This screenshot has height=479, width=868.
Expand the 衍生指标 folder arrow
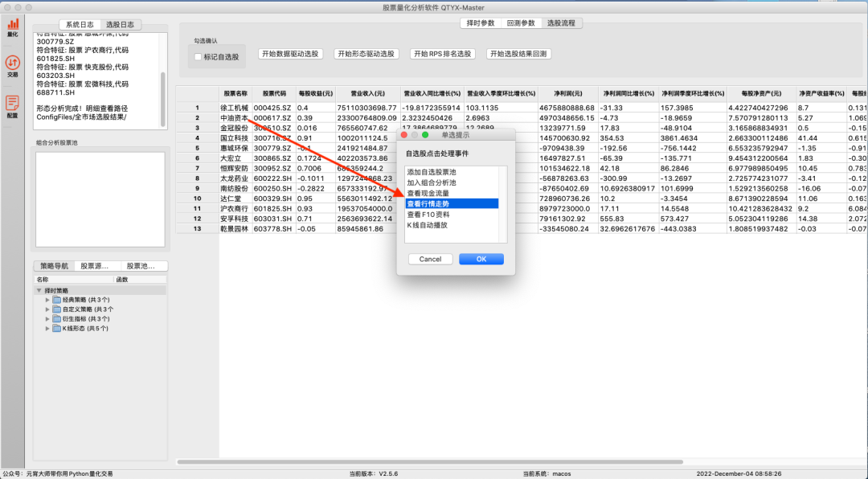47,318
